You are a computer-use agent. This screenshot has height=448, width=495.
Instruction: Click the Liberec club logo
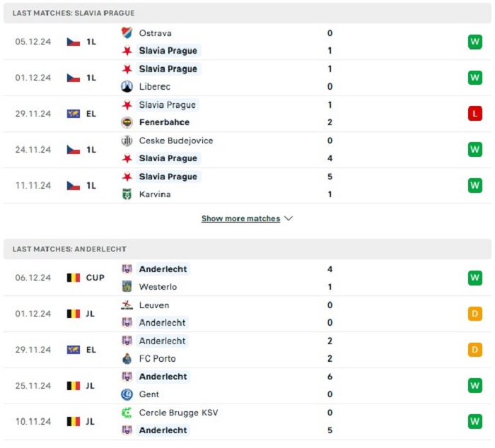[x=127, y=86]
